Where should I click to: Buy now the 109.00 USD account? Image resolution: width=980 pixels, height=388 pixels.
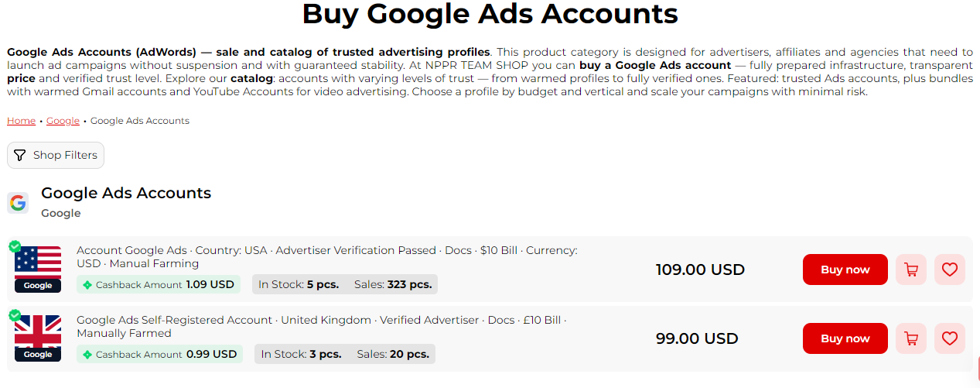pyautogui.click(x=845, y=270)
